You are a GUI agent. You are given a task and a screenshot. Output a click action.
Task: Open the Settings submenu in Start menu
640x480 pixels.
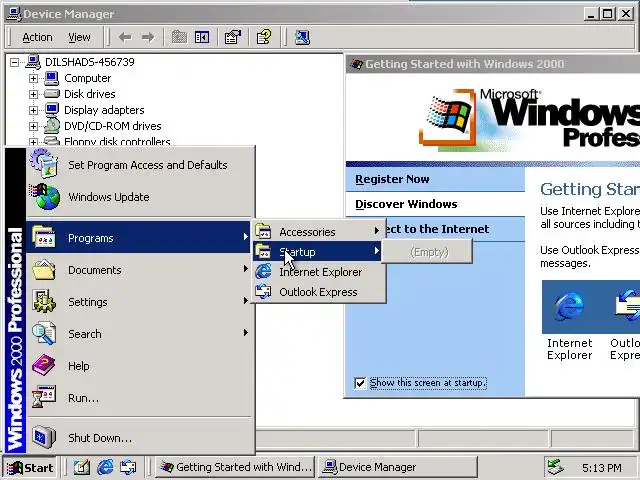(138, 302)
